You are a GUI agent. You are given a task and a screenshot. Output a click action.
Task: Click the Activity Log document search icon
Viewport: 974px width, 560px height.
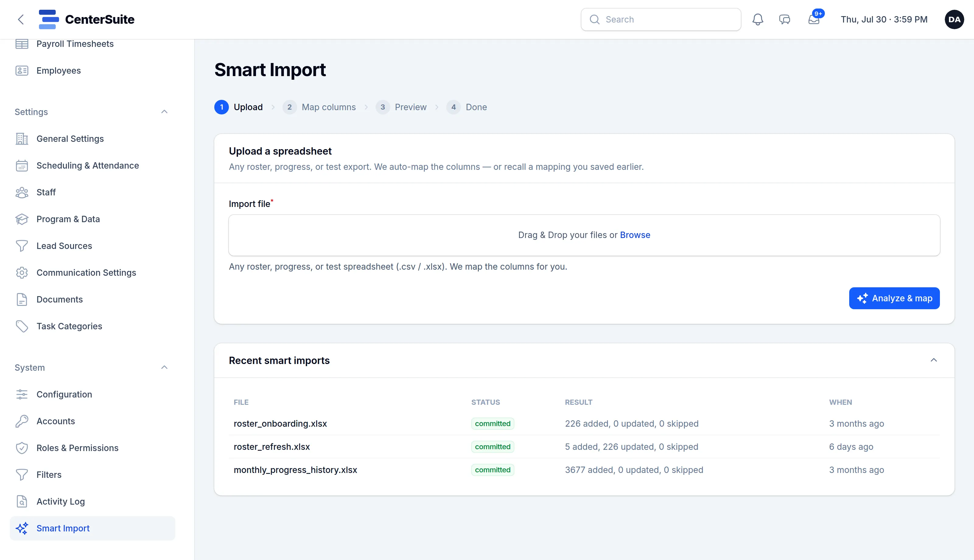(22, 502)
